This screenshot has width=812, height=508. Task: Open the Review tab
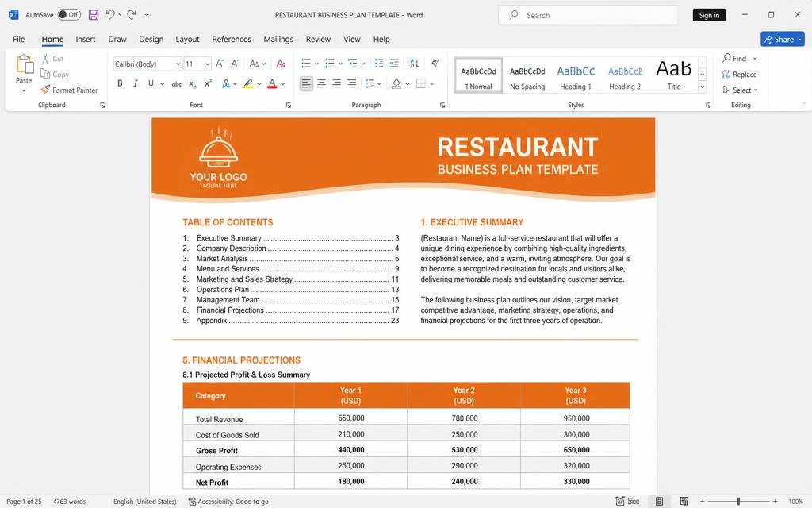pyautogui.click(x=318, y=39)
